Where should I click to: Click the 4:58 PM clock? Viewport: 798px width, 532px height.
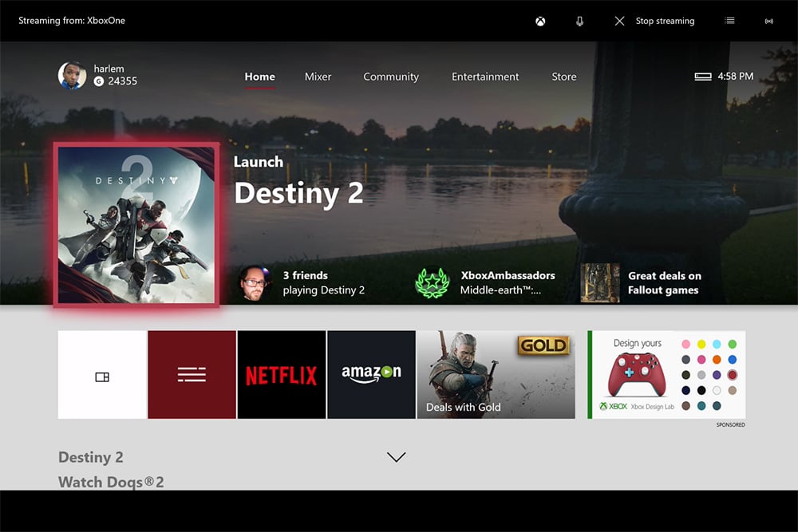point(736,77)
